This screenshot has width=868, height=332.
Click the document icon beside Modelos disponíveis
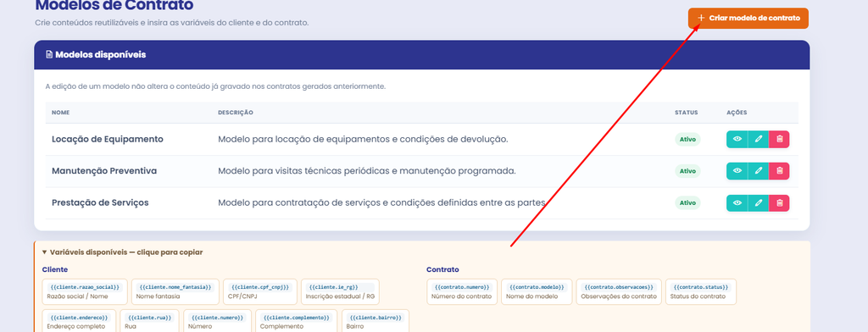[x=49, y=55]
